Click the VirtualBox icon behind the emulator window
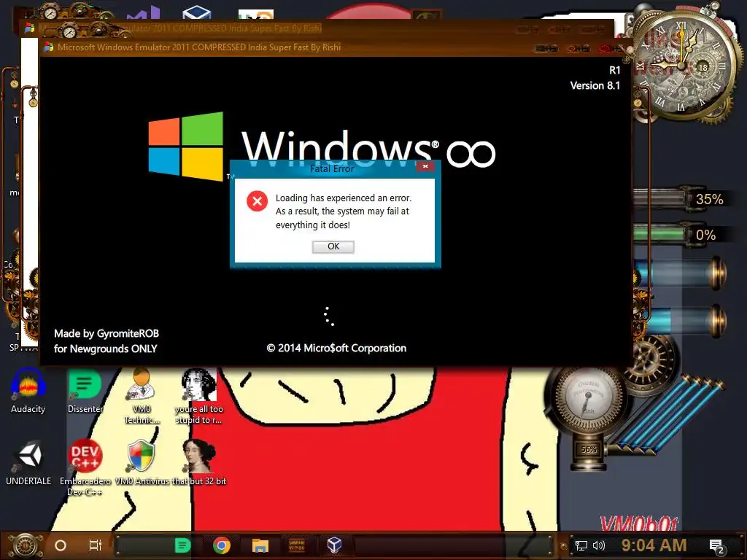The height and width of the screenshot is (560, 747). (196, 13)
